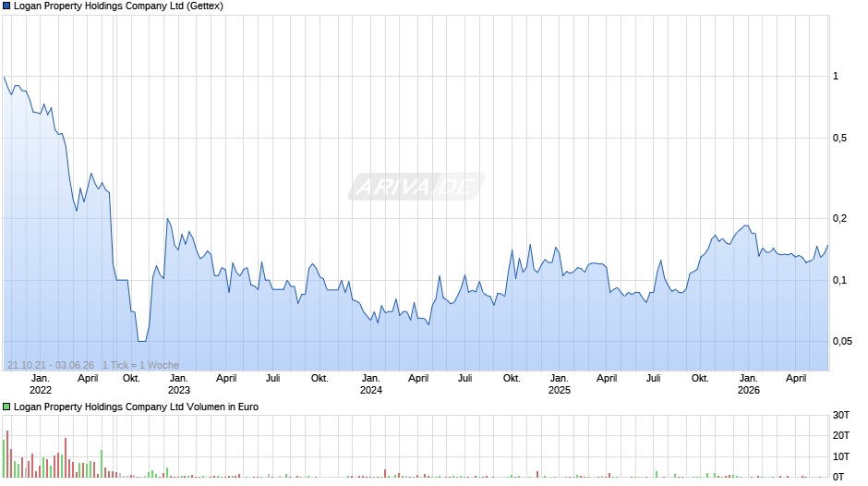868x486 pixels.
Task: Click the '1 Tick = 1 Woche' note
Action: 140,365
